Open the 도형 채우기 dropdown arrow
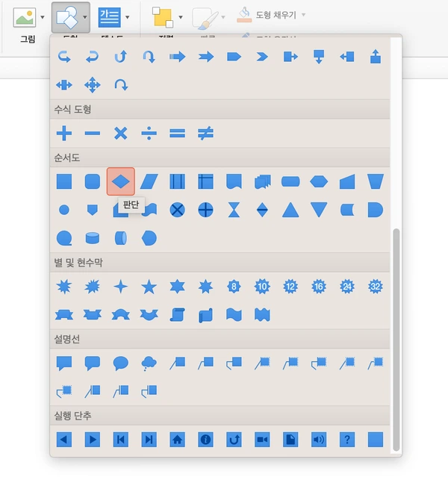Screen dimensions: 448x477 303,15
